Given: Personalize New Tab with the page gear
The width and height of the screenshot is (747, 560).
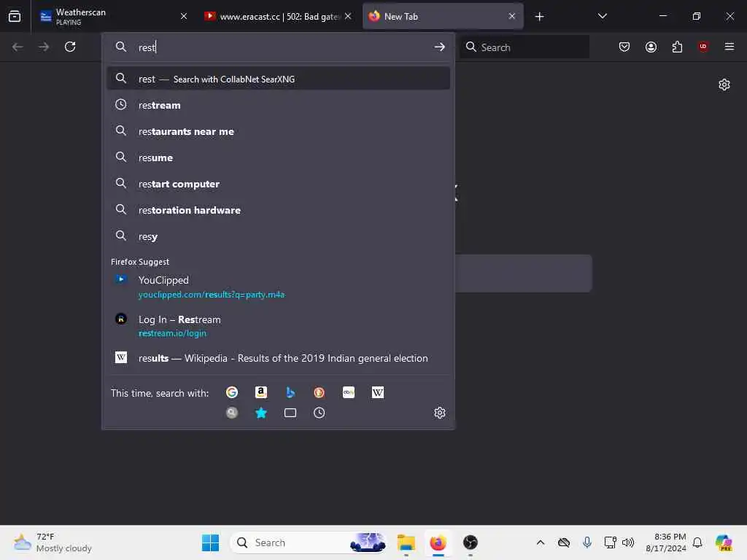Looking at the screenshot, I should (x=724, y=85).
